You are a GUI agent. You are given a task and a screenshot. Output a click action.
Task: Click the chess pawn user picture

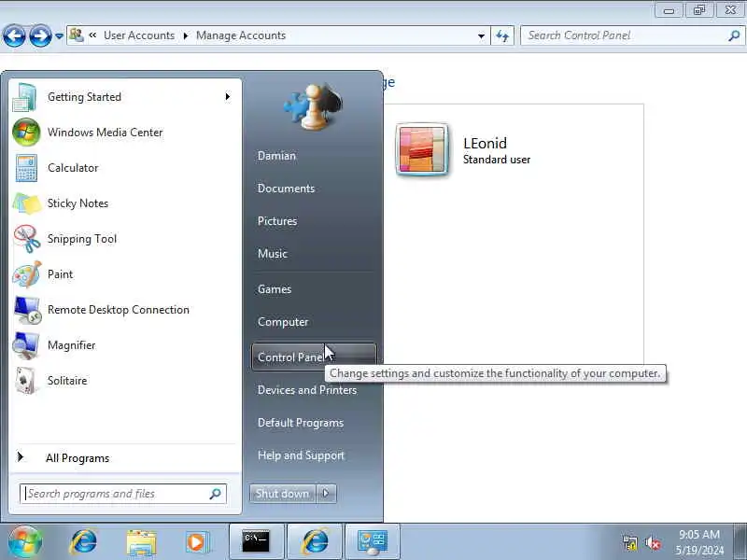pos(313,105)
